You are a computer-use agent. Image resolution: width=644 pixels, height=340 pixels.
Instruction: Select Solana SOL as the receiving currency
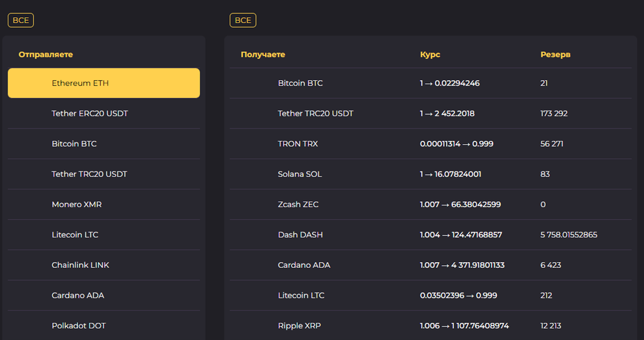coord(431,174)
